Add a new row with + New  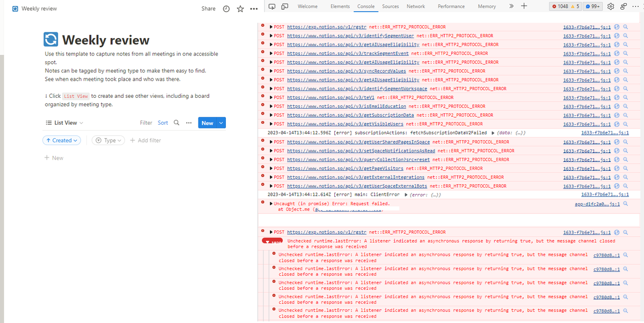point(54,158)
